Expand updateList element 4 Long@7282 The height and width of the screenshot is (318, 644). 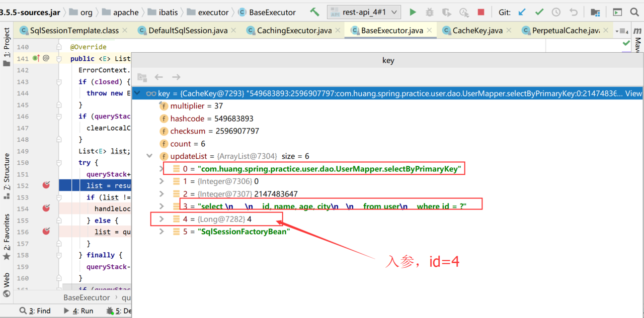162,219
